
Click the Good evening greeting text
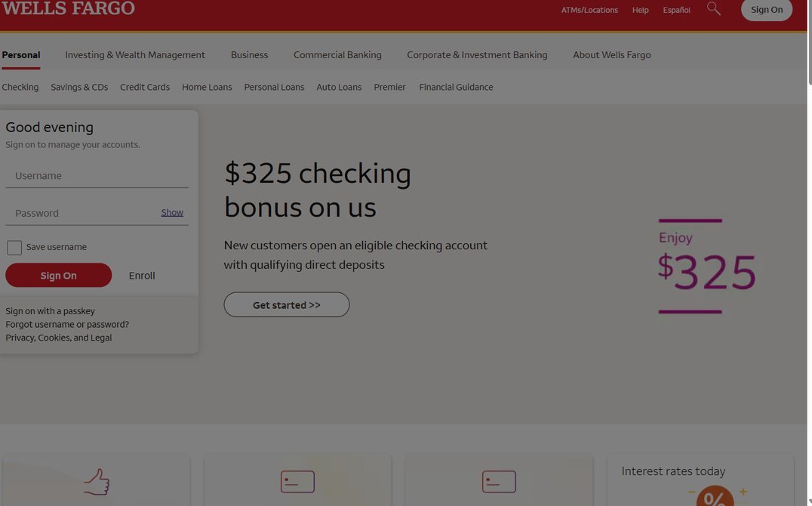(50, 128)
